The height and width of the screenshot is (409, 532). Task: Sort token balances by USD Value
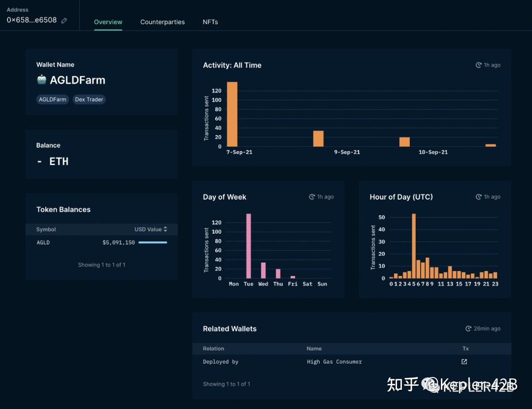click(151, 230)
